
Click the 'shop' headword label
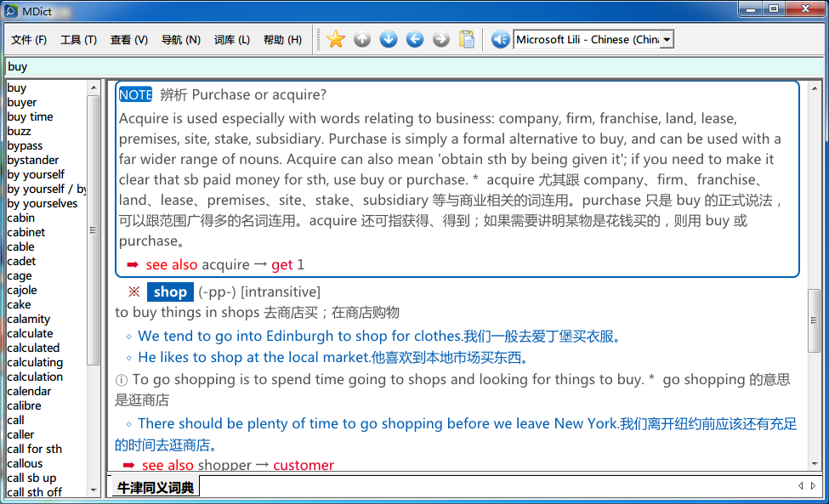[x=170, y=292]
